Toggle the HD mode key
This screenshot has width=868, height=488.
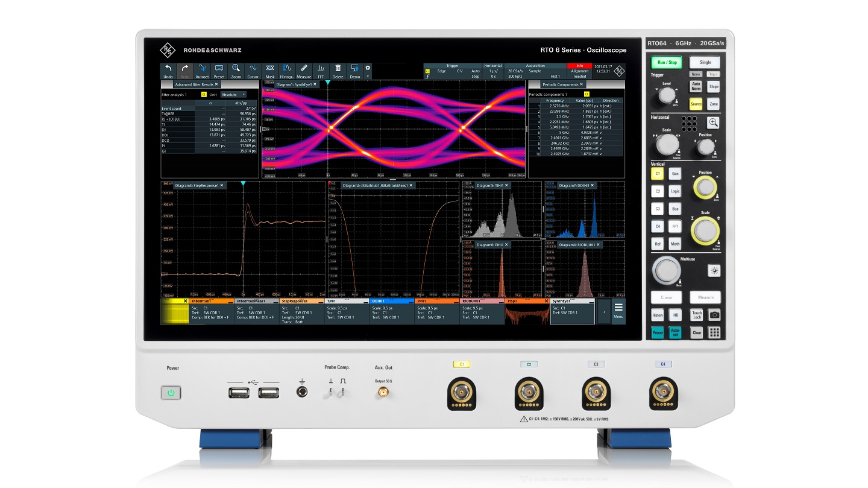tap(676, 315)
